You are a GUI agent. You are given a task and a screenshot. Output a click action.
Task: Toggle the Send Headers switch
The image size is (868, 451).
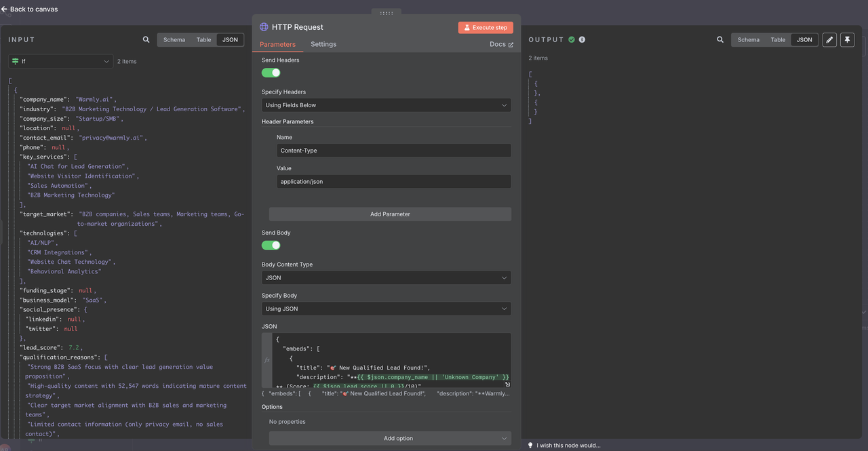tap(271, 73)
